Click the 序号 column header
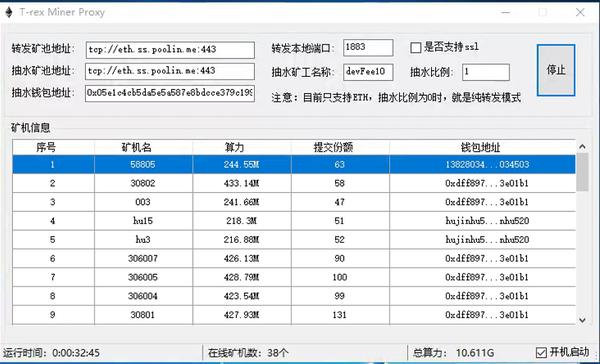 [x=53, y=147]
